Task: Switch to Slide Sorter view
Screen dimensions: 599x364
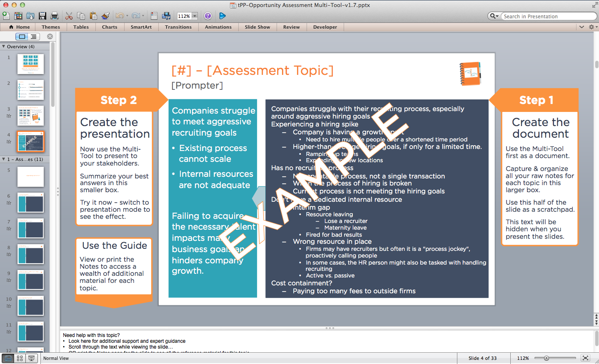Action: (x=20, y=358)
